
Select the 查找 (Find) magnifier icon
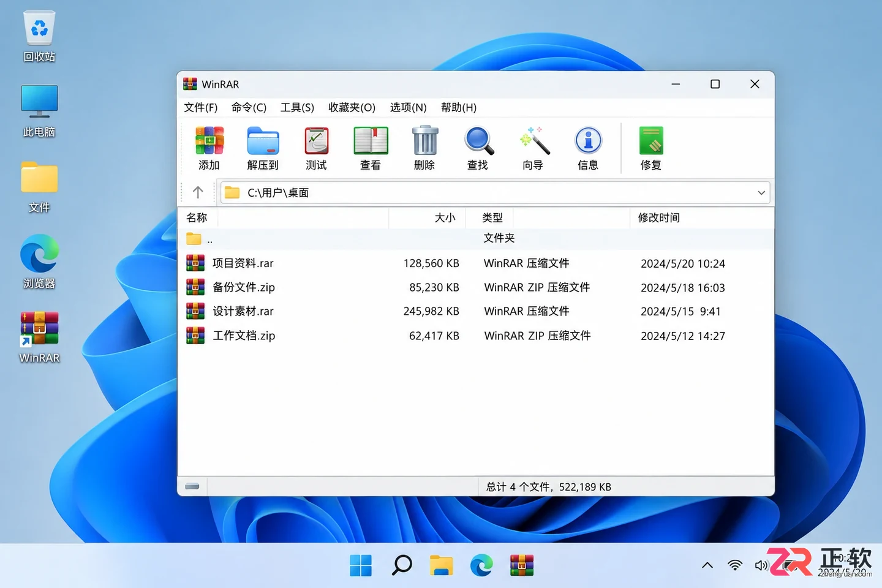click(x=478, y=141)
